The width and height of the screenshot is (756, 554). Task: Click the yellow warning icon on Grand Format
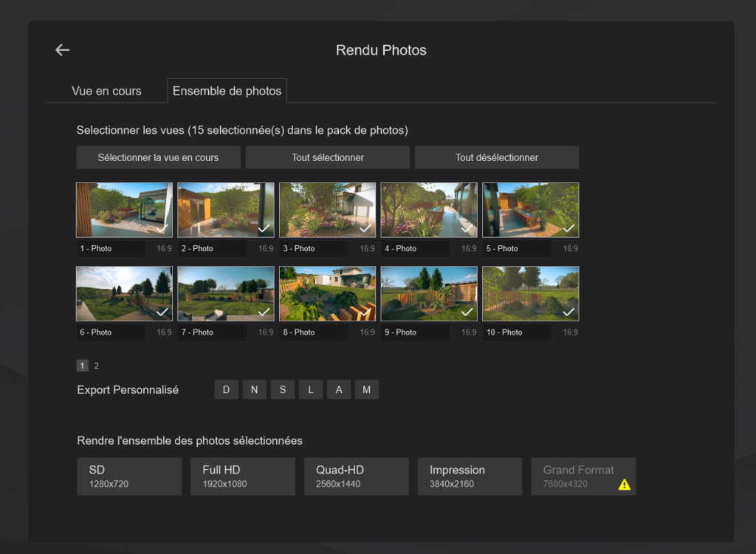coord(624,485)
